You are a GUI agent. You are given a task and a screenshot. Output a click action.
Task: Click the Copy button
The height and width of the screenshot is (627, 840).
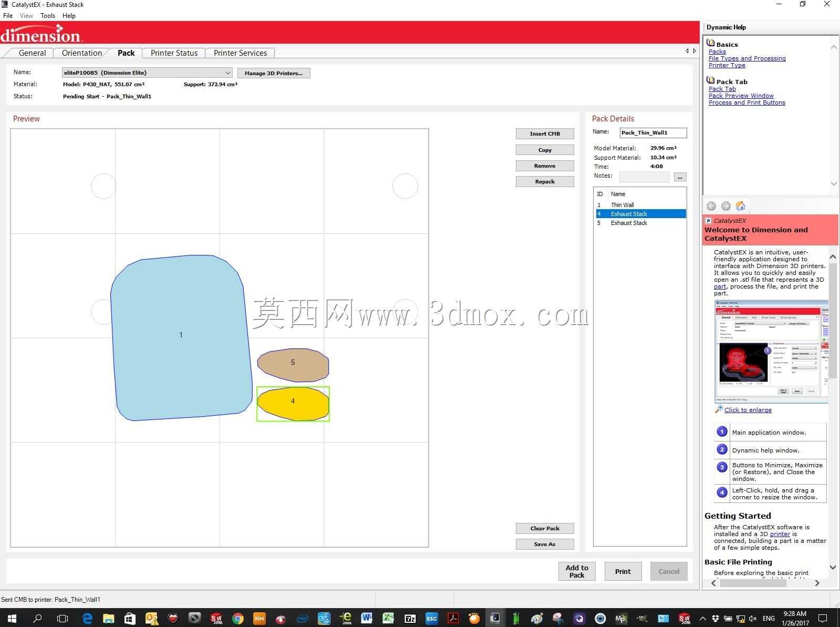[x=545, y=150]
